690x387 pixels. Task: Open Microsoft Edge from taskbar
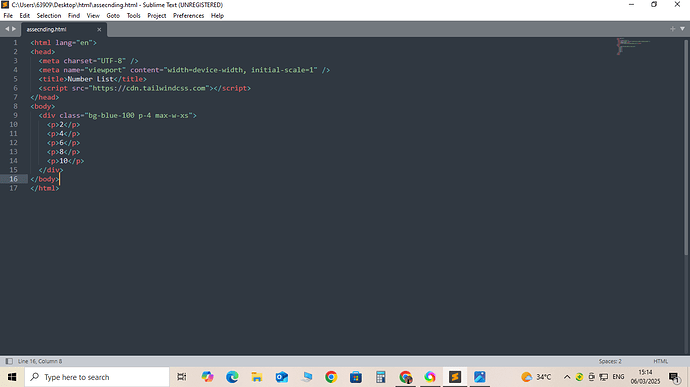(232, 377)
